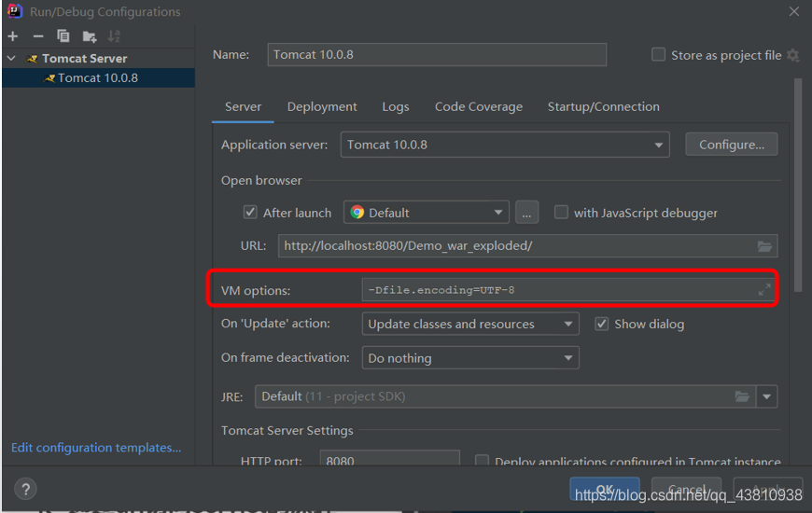This screenshot has width=812, height=513.
Task: Click the URL input field
Action: [527, 246]
